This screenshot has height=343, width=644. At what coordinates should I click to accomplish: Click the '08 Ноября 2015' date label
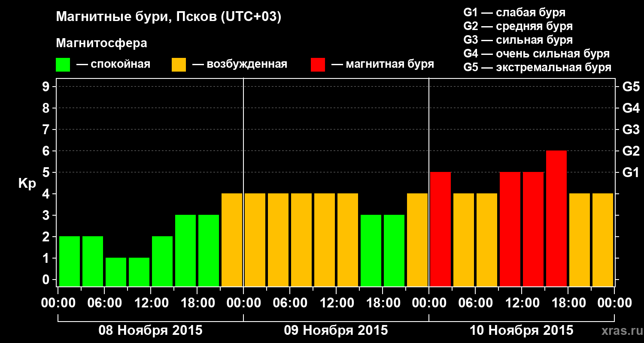click(x=150, y=330)
